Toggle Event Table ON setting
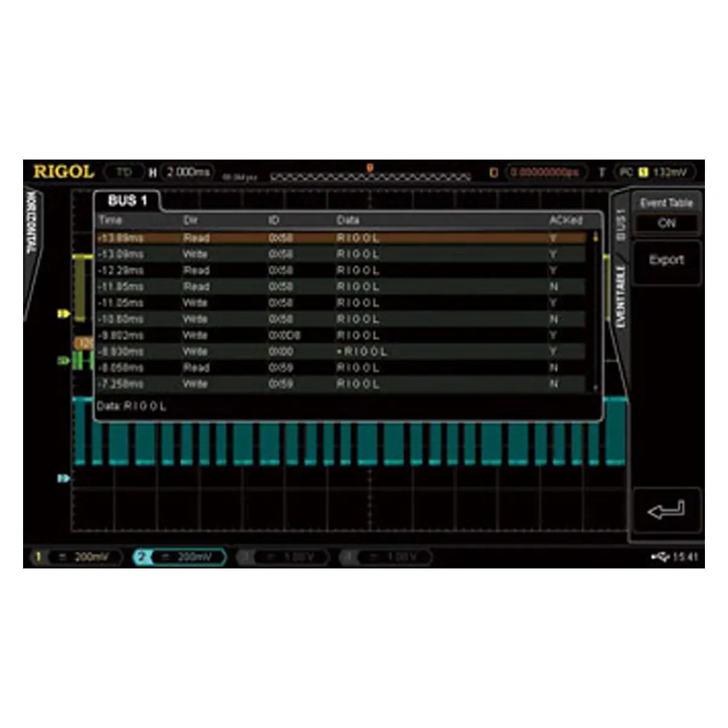 point(666,223)
